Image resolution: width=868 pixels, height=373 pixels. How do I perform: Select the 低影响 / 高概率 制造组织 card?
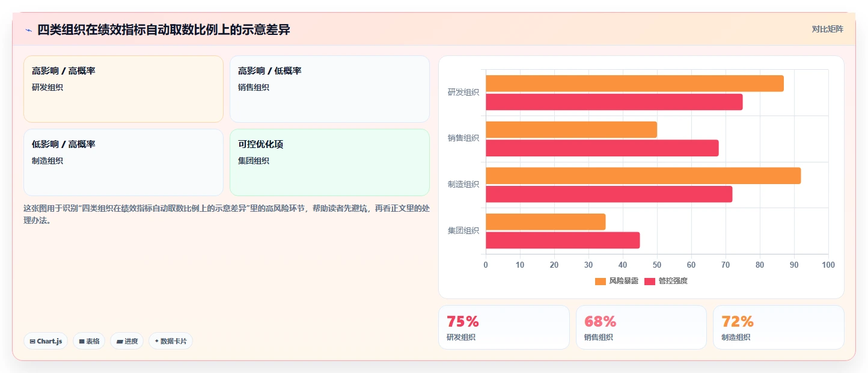click(123, 162)
